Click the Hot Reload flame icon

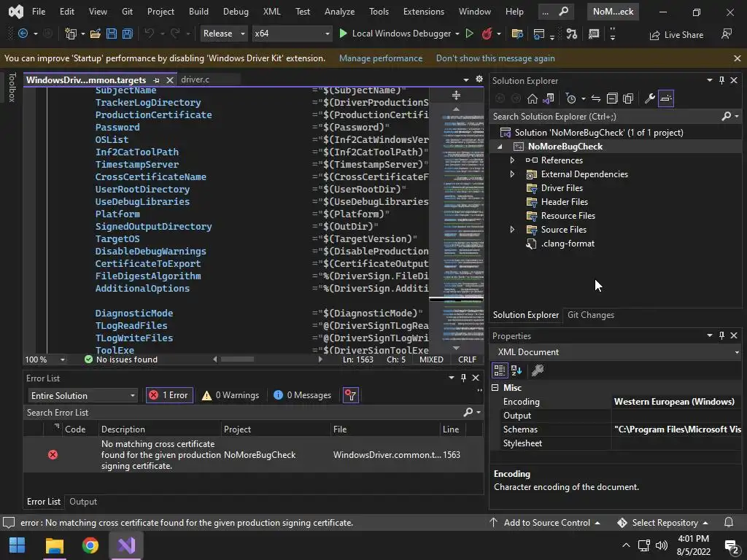(487, 34)
